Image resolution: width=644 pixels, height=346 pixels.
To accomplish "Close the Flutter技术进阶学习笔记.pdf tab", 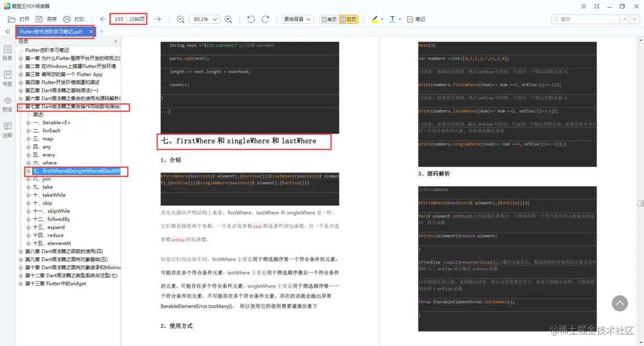I will (91, 32).
